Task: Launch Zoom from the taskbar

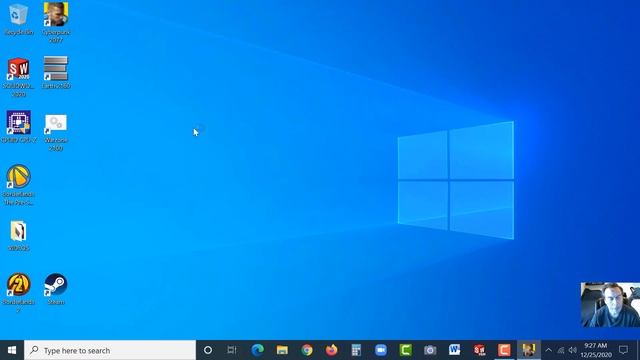Action: pyautogui.click(x=381, y=350)
